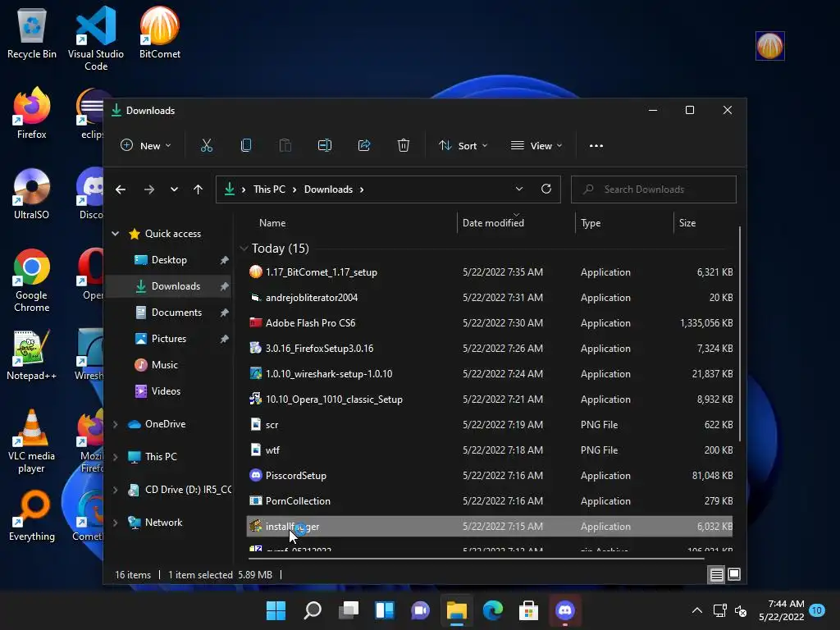This screenshot has width=840, height=630.
Task: Select the Firefox desktop icon
Action: [32, 113]
